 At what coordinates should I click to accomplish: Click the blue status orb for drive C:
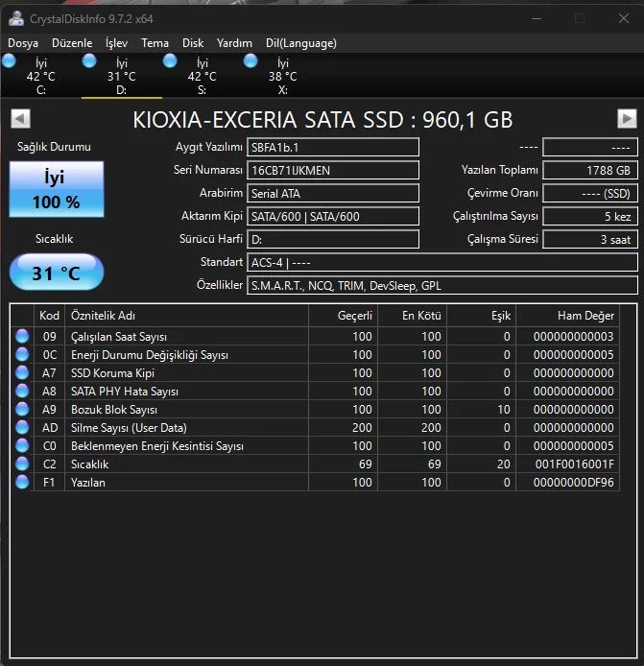pos(9,61)
